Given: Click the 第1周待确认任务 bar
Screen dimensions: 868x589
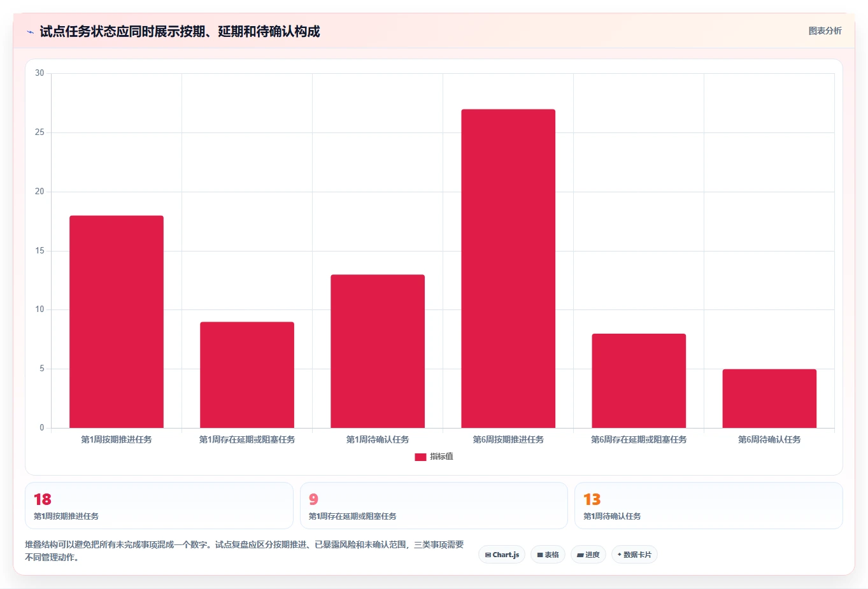Looking at the screenshot, I should pyautogui.click(x=378, y=351).
